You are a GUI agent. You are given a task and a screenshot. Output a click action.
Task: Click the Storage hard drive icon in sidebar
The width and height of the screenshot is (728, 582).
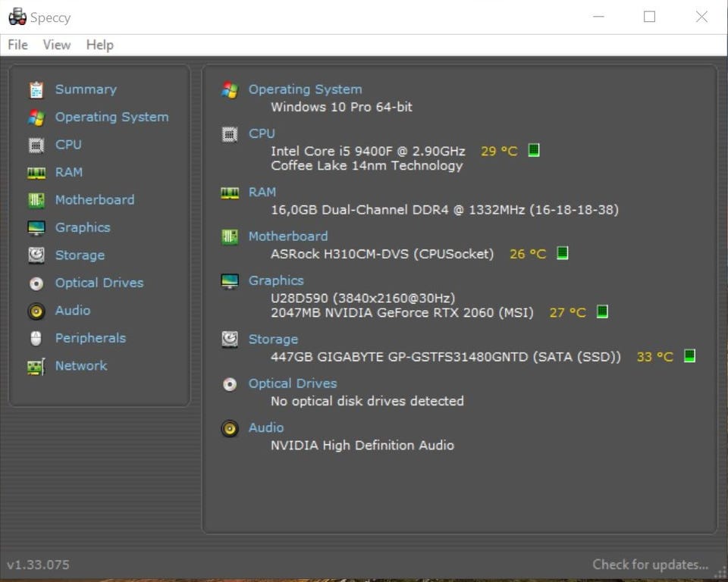(36, 255)
